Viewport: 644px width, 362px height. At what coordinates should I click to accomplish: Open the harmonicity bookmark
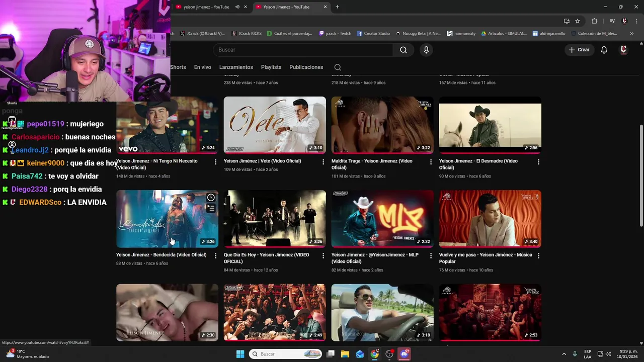pos(461,34)
